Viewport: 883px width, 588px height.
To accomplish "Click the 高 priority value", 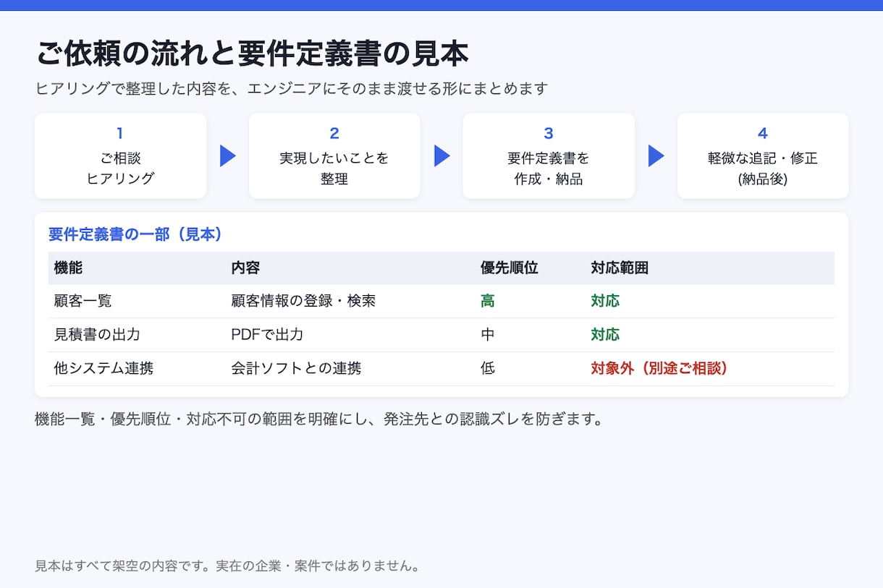I will pos(488,301).
